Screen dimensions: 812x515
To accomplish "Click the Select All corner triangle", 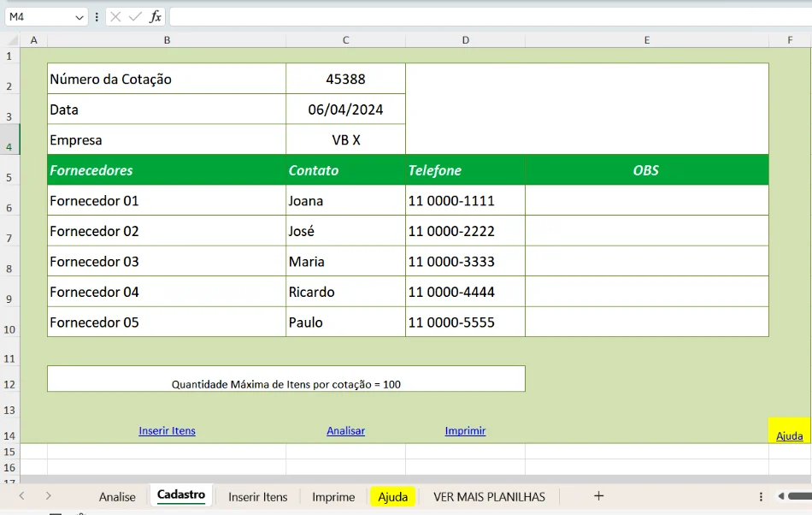I will [13, 40].
